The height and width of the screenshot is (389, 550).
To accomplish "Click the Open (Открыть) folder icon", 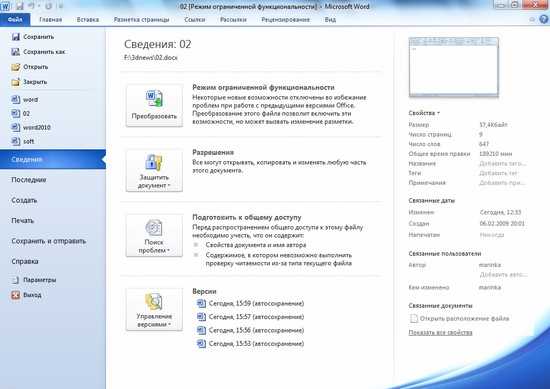I will 15,67.
